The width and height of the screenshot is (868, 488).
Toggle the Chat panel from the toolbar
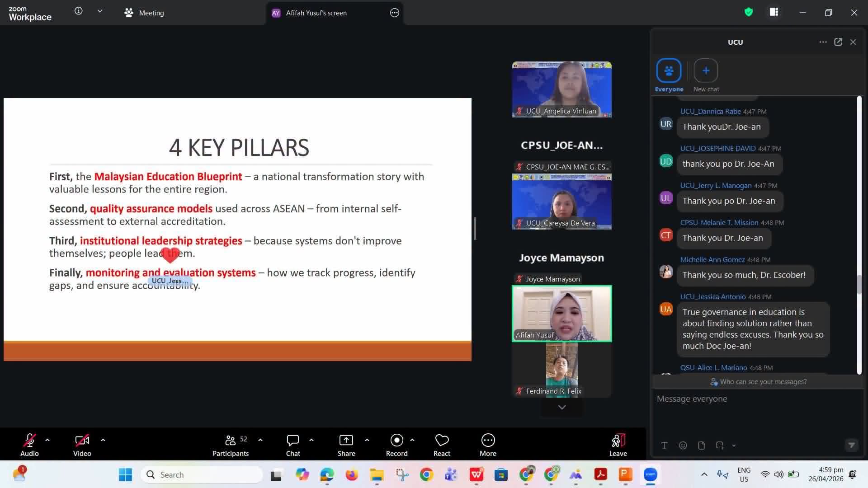coord(293,445)
